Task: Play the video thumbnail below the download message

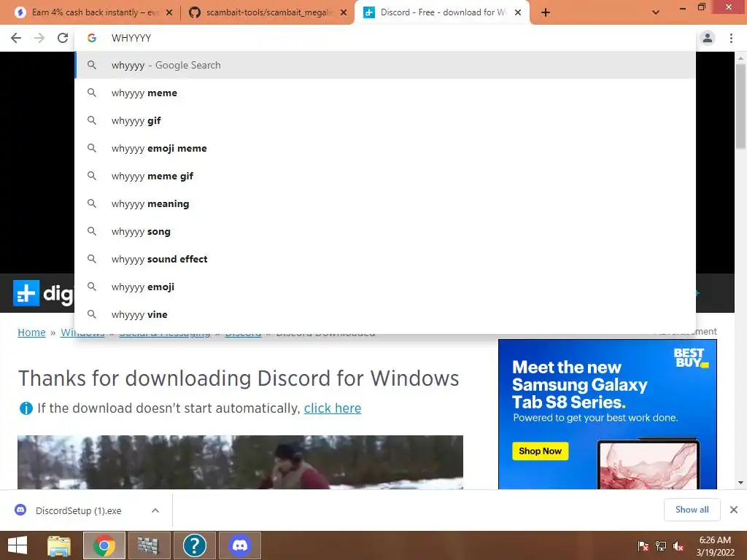Action: [240, 462]
